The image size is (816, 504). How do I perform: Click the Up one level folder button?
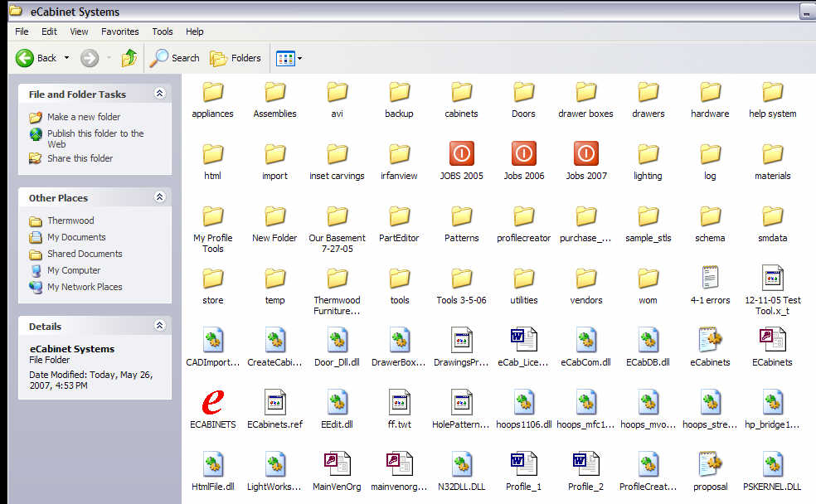click(x=129, y=58)
